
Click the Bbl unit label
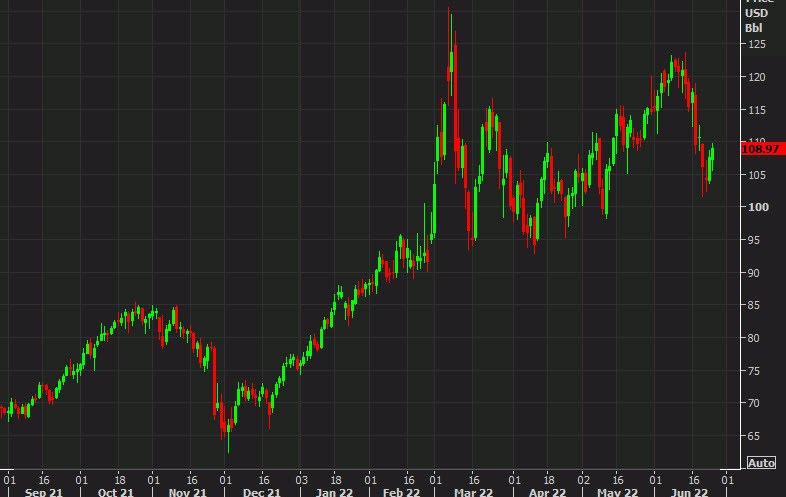click(753, 28)
